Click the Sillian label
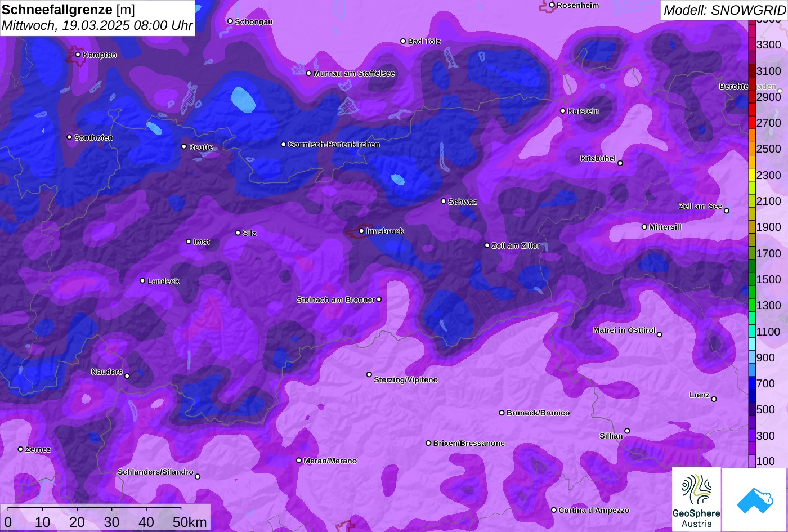Screen dimensions: 788x532 pyautogui.click(x=611, y=436)
